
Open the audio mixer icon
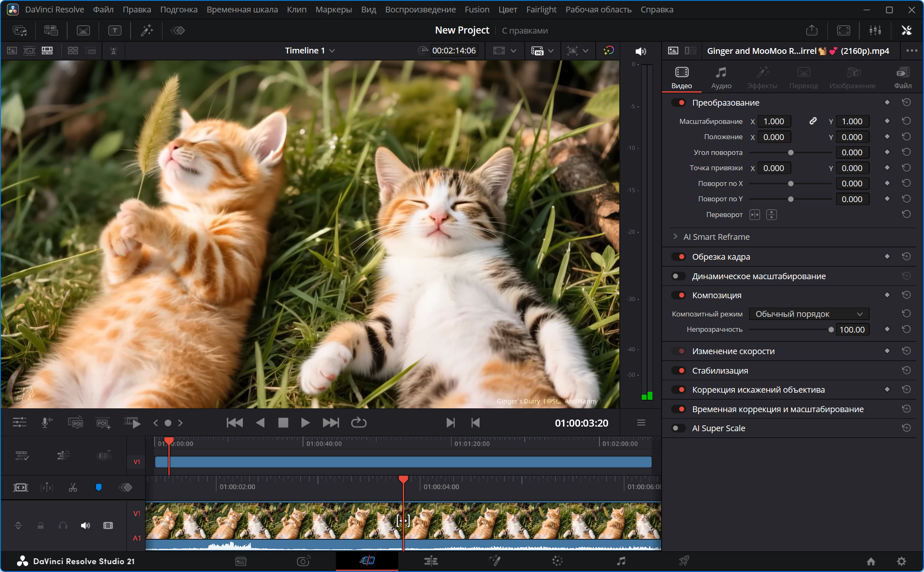[875, 30]
